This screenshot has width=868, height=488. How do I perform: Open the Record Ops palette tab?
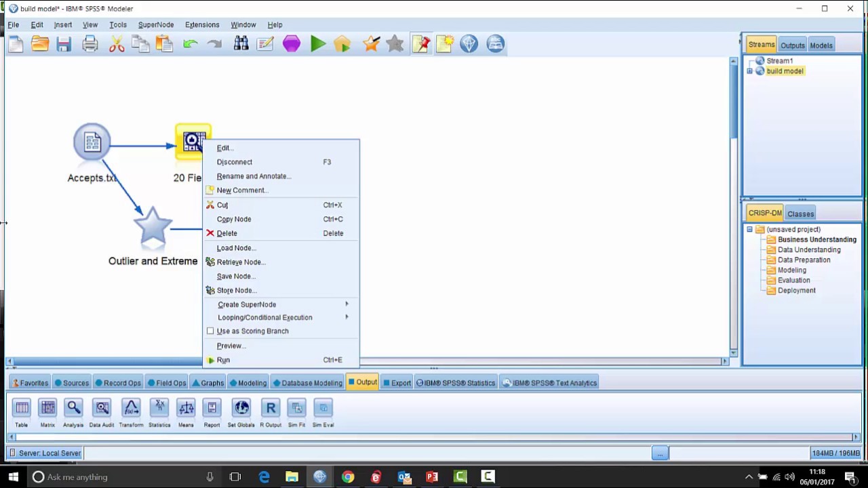coord(117,383)
